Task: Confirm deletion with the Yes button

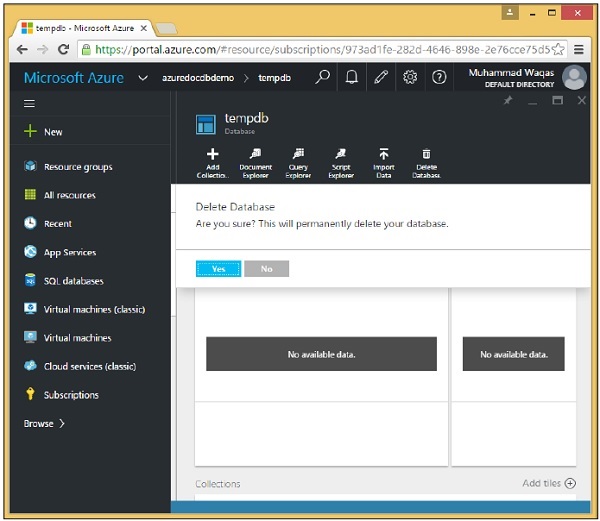Action: pyautogui.click(x=218, y=269)
